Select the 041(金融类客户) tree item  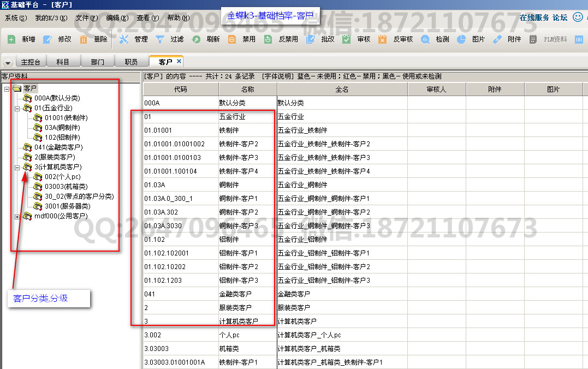58,147
